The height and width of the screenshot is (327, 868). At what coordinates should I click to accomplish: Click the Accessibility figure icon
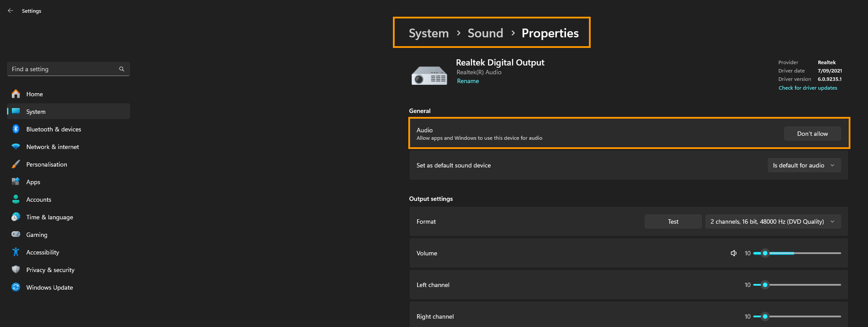tap(16, 252)
